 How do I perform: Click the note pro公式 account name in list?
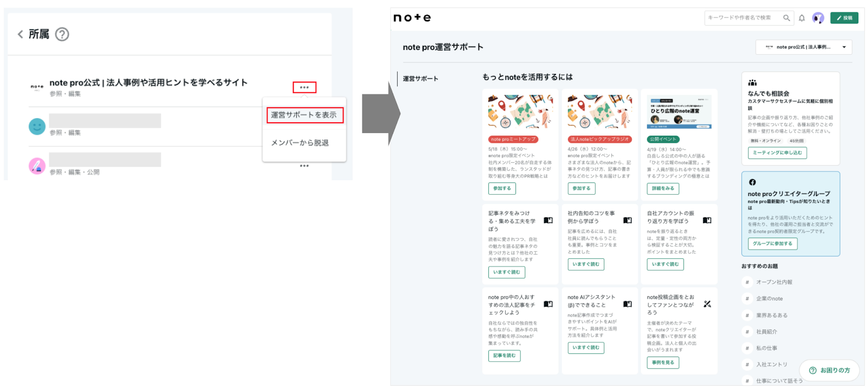coord(148,82)
